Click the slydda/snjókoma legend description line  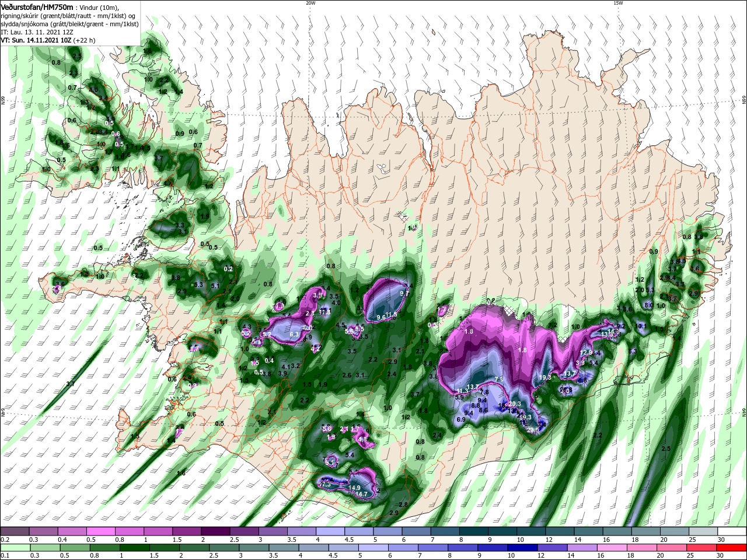(70, 23)
